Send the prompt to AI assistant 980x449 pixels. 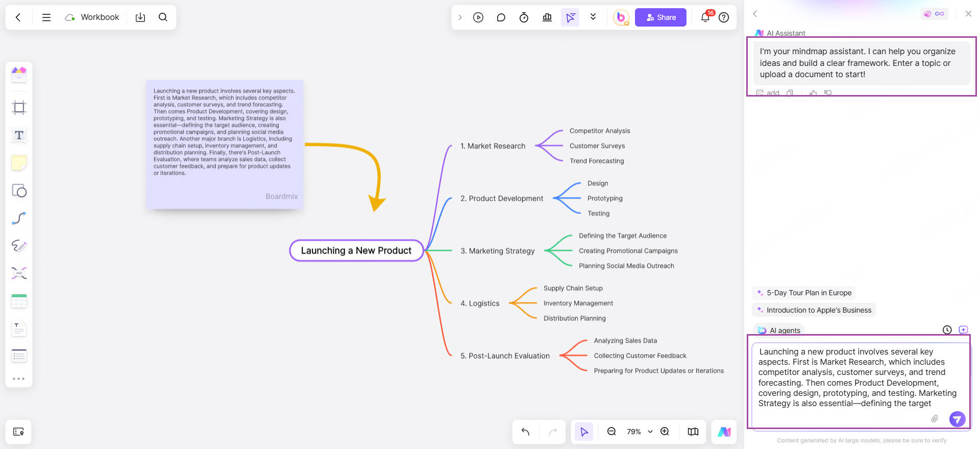957,419
